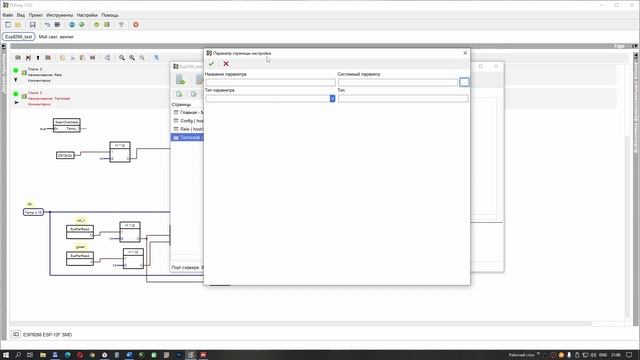The width and height of the screenshot is (640, 360).
Task: Open the Проект menu
Action: pos(36,15)
